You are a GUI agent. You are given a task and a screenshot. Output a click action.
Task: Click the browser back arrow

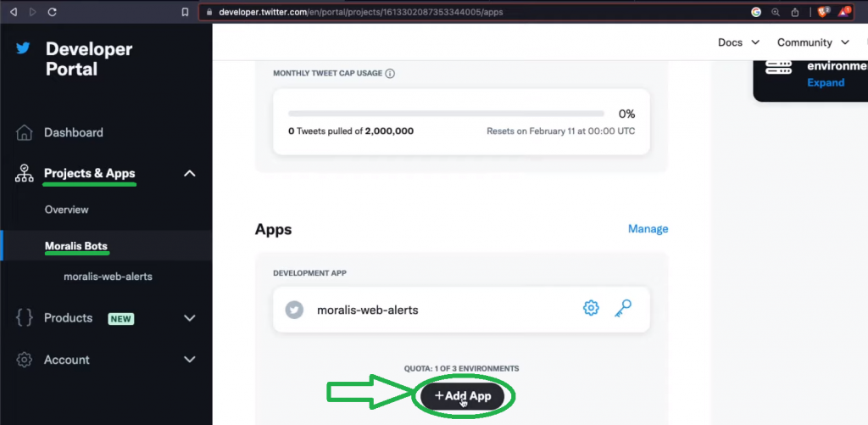tap(14, 12)
